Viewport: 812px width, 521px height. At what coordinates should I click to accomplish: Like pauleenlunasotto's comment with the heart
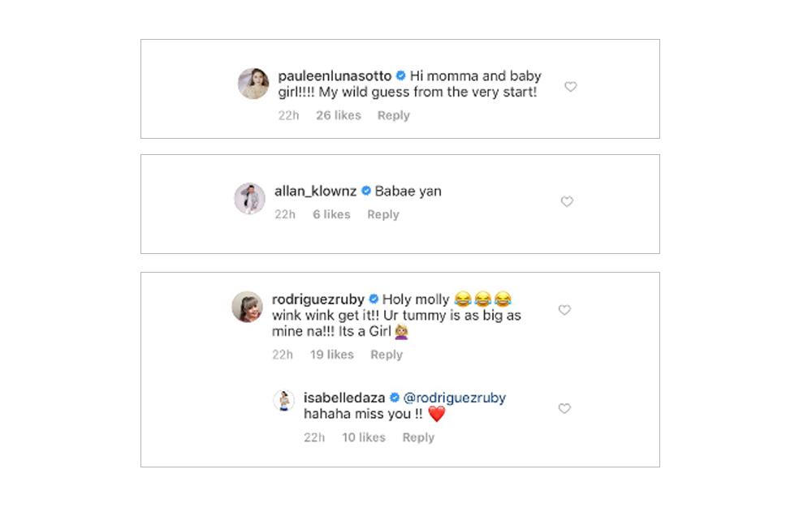pyautogui.click(x=571, y=87)
